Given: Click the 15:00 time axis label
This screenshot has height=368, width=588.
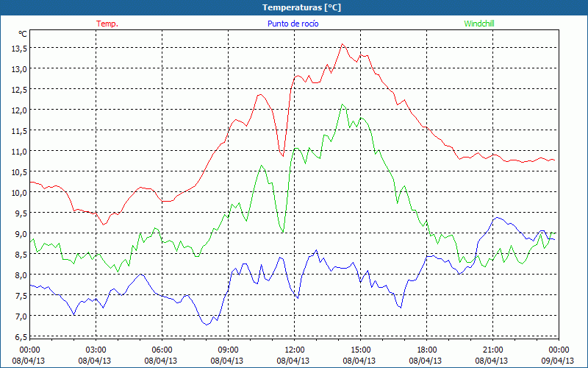Looking at the screenshot, I should pos(360,350).
